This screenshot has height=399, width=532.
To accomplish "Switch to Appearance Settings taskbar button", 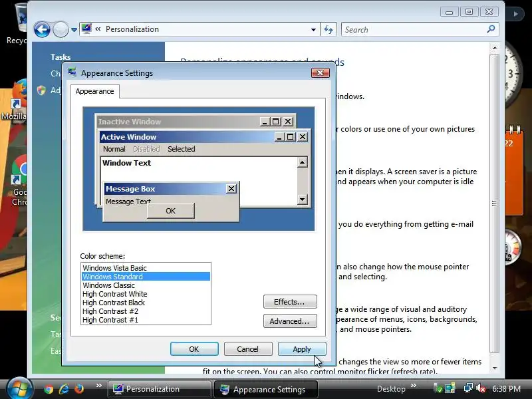I will click(x=266, y=389).
